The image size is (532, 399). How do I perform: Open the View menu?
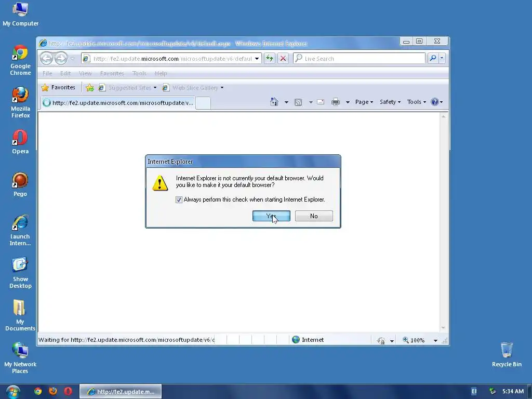pos(85,73)
